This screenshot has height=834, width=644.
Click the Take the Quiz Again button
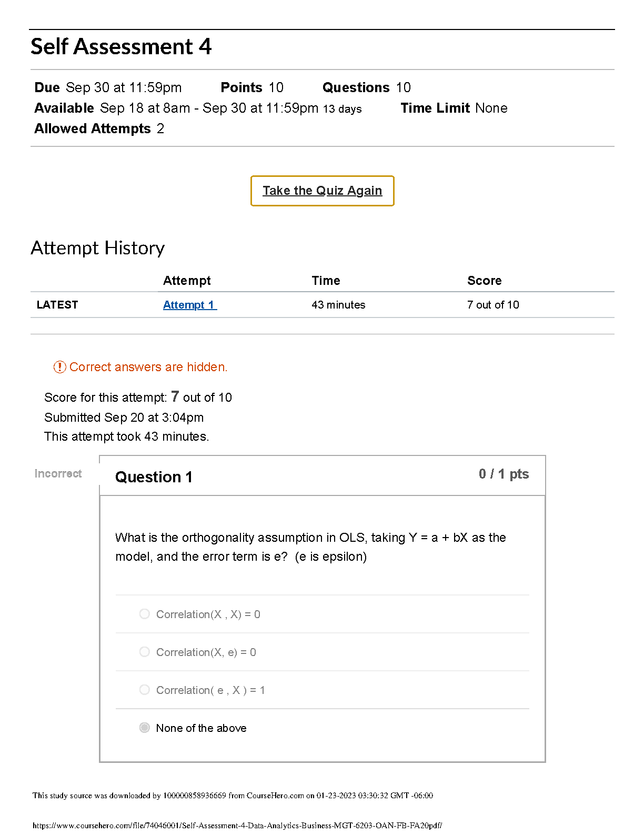tap(323, 191)
